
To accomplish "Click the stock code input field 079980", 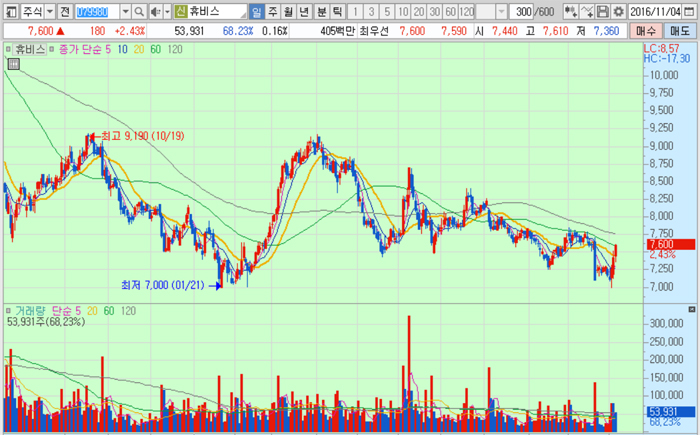I will click(96, 11).
